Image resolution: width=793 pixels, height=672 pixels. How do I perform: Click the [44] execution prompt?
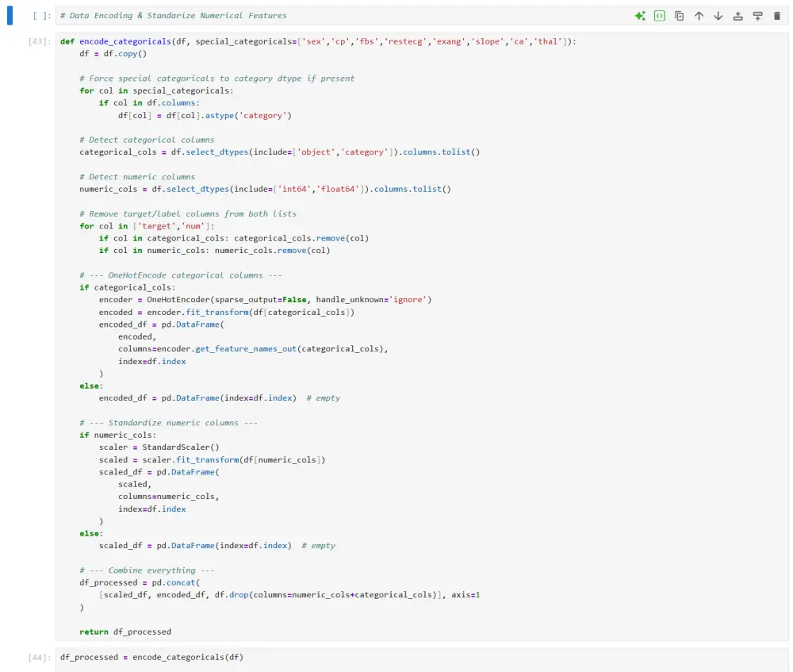pos(38,657)
